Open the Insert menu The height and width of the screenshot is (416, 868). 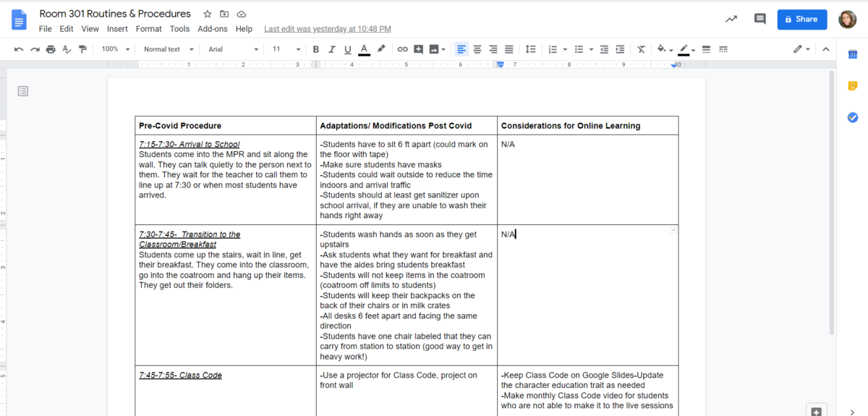tap(117, 29)
